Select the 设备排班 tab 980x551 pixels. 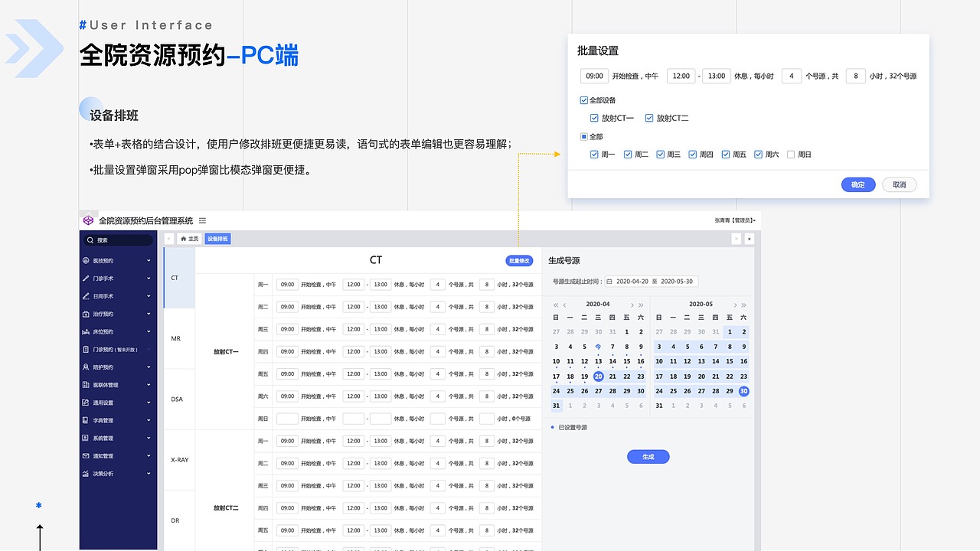pyautogui.click(x=219, y=239)
